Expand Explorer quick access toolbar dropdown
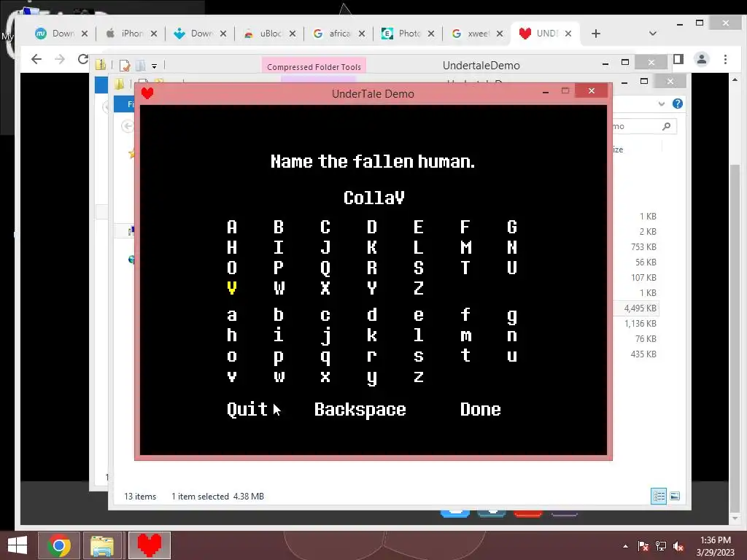The height and width of the screenshot is (560, 747). (155, 66)
